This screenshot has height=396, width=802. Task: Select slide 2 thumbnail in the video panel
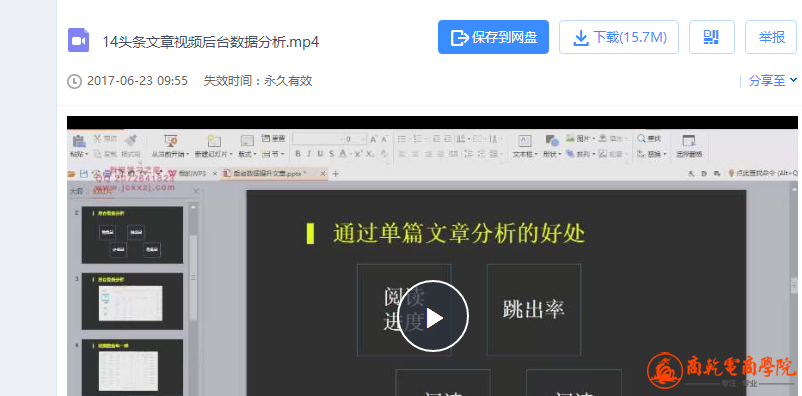click(132, 235)
